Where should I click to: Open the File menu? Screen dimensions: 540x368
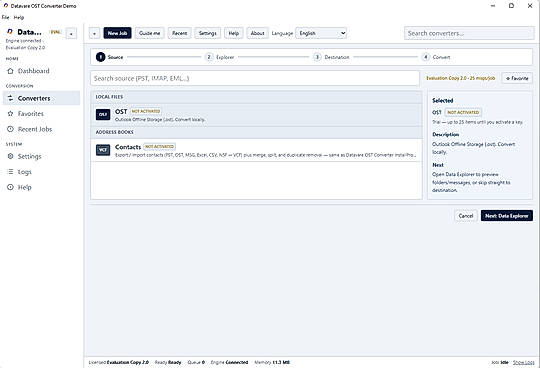coord(6,17)
